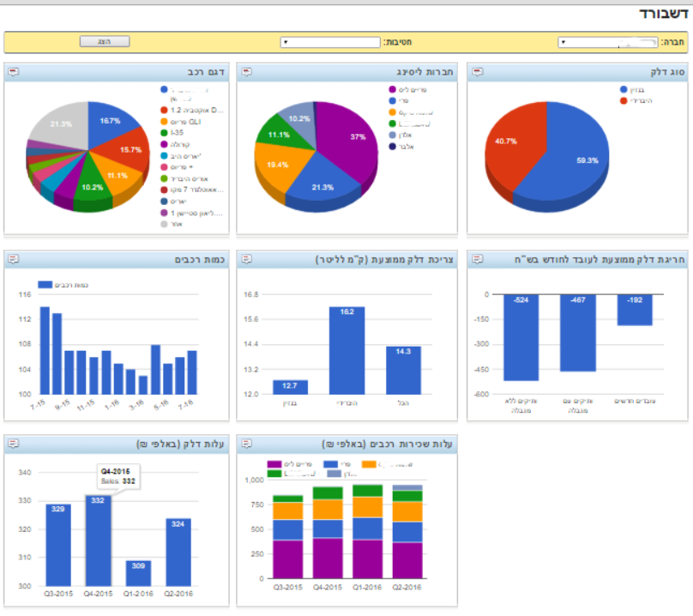Click comment icon on דגם רכב panel
Viewport: 693px width, 616px height.
coord(14,73)
